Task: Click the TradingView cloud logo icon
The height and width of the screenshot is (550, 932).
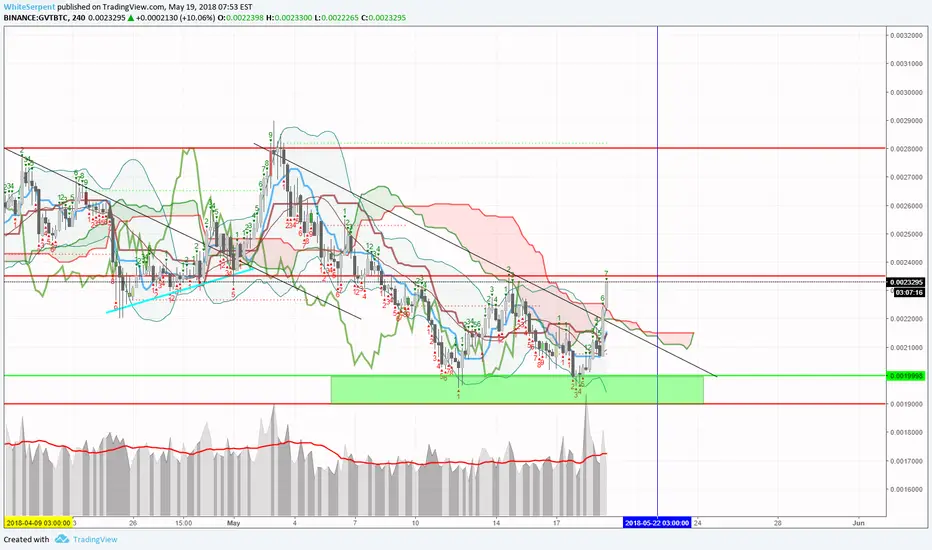Action: click(62, 539)
